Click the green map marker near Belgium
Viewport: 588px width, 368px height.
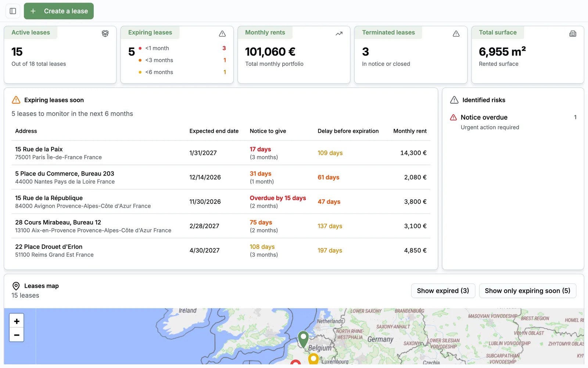(x=303, y=339)
